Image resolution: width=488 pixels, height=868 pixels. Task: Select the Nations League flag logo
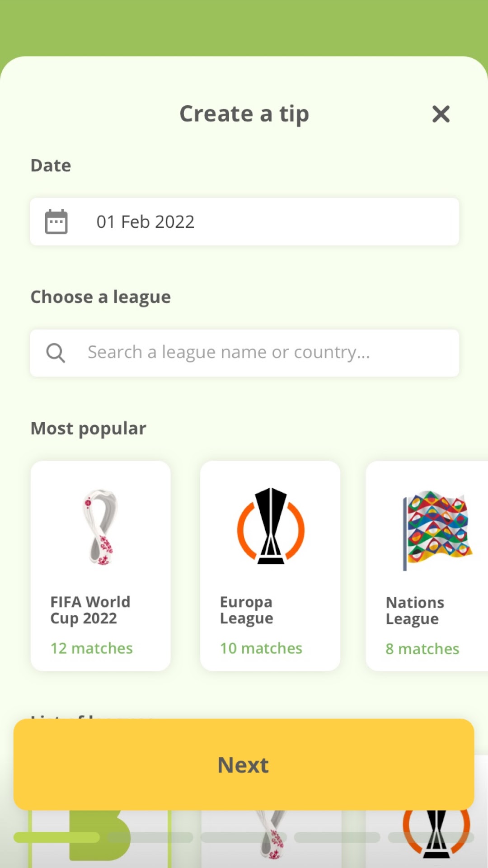[437, 530]
